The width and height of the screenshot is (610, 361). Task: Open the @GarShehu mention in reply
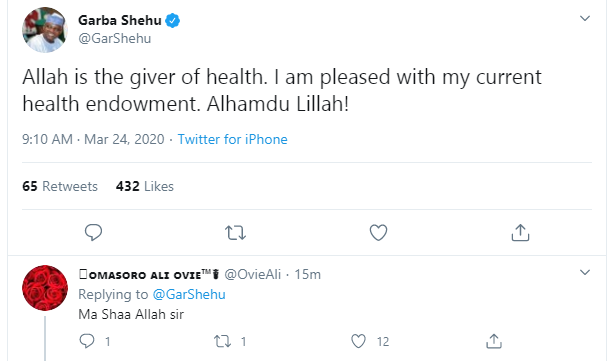coord(189,294)
